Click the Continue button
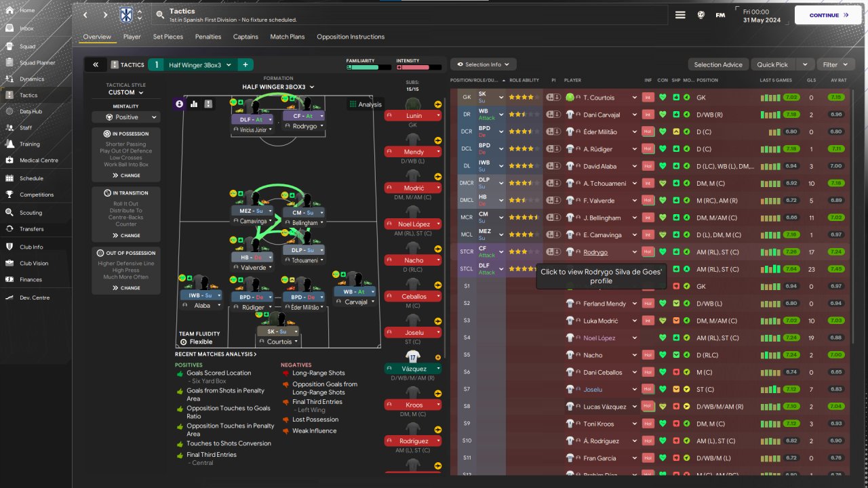The height and width of the screenshot is (488, 868). pyautogui.click(x=828, y=15)
